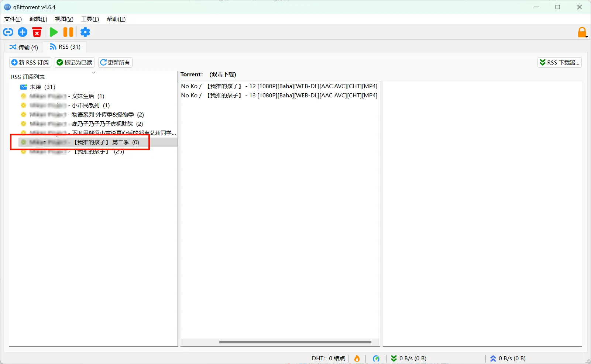Click the 标记为已读 button
Viewport: 591px width, 364px height.
(75, 62)
